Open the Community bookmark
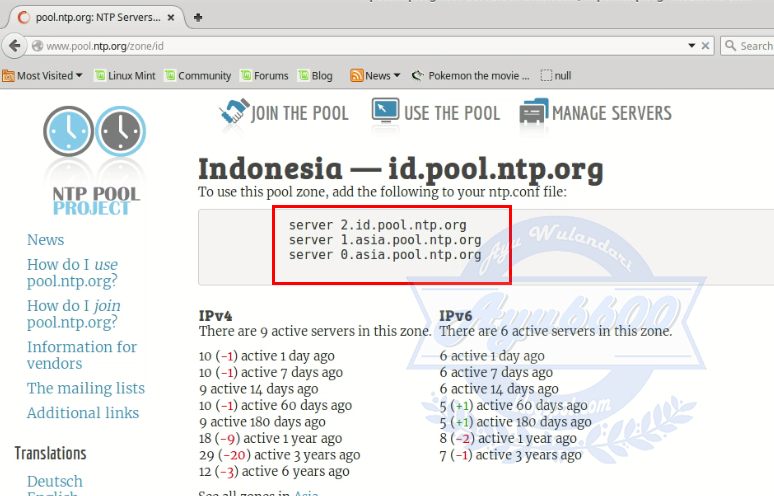The image size is (774, 496). [x=198, y=76]
